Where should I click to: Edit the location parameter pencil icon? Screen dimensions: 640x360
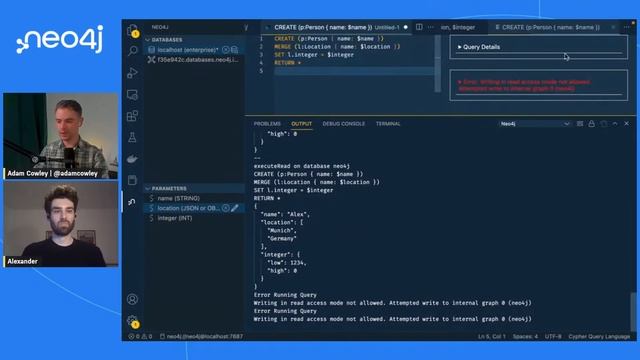click(x=235, y=208)
